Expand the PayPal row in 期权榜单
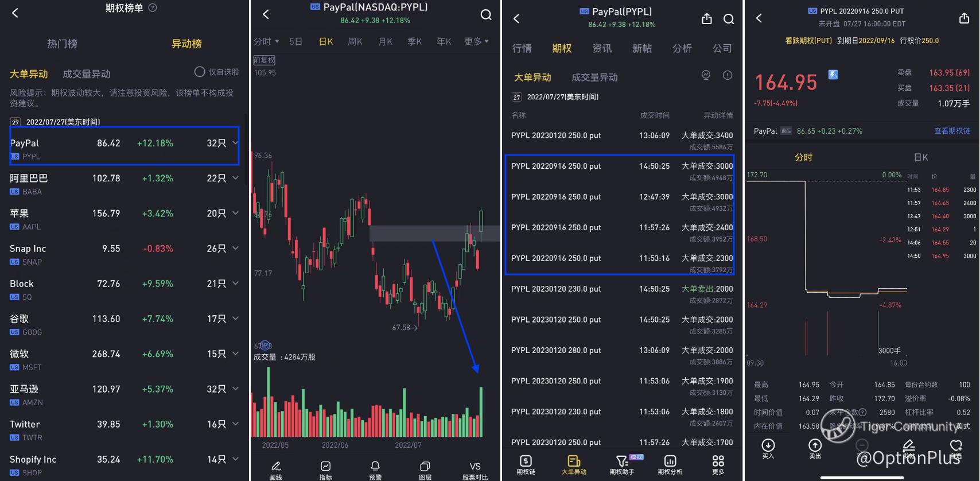Screen dimensions: 980x481 235,143
